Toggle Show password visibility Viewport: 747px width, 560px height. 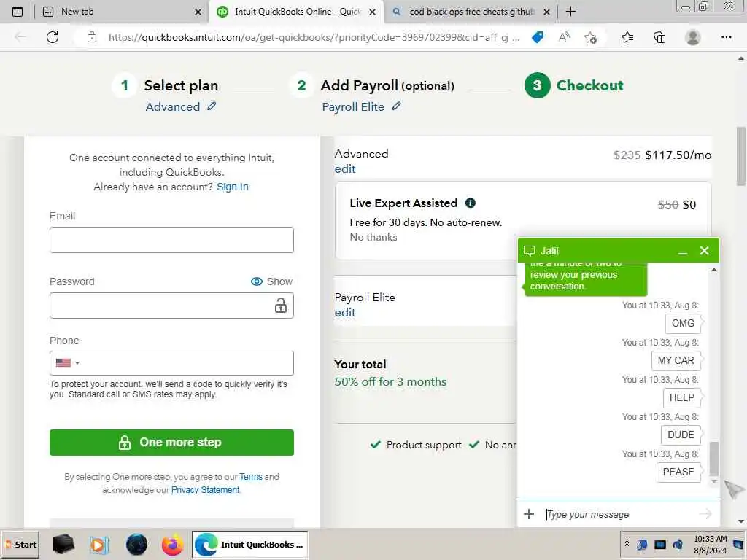coord(271,281)
